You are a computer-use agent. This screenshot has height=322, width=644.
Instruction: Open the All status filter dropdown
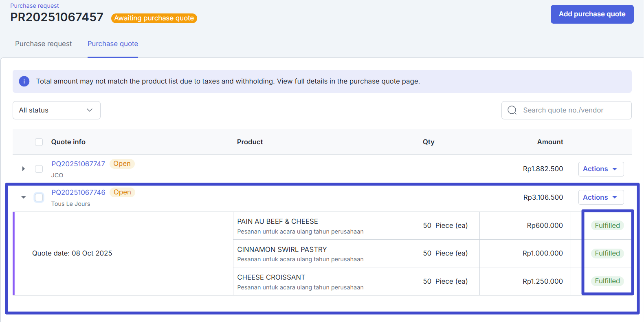tap(56, 110)
